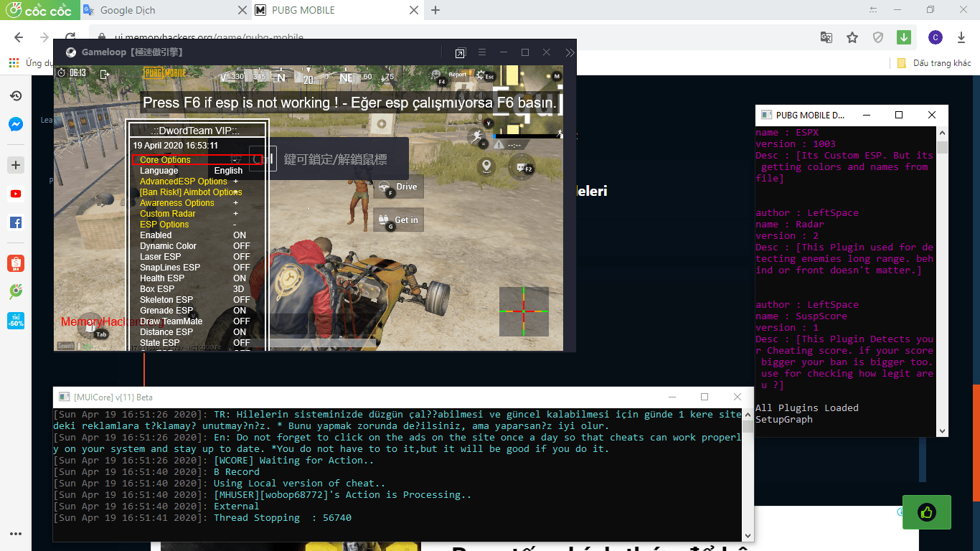The height and width of the screenshot is (551, 980).
Task: Toggle the Enabled ESP option
Action: 194,235
